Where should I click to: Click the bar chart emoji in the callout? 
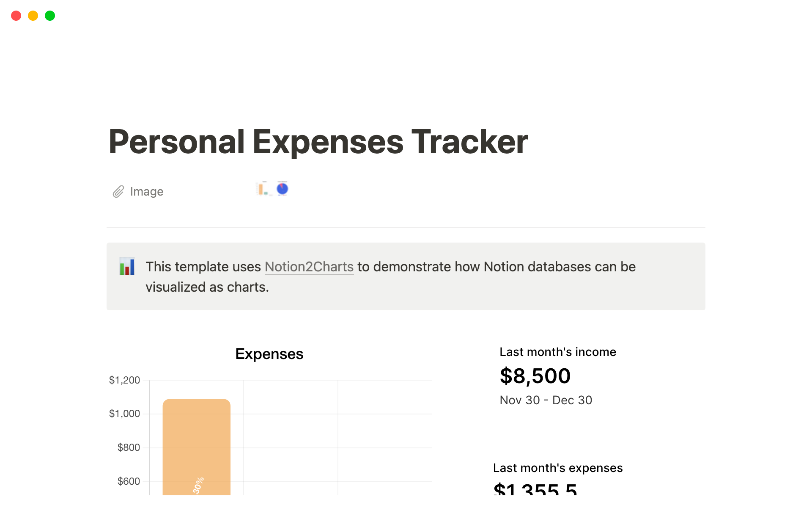pyautogui.click(x=127, y=267)
